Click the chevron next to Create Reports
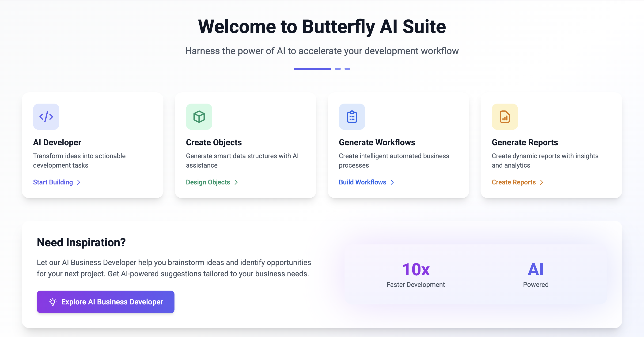 tap(542, 182)
